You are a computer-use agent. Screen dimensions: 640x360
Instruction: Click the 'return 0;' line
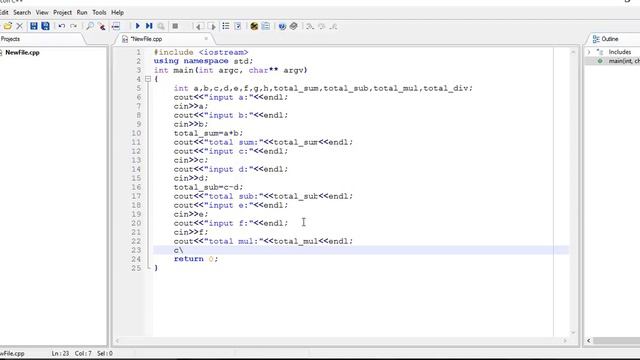pyautogui.click(x=196, y=259)
